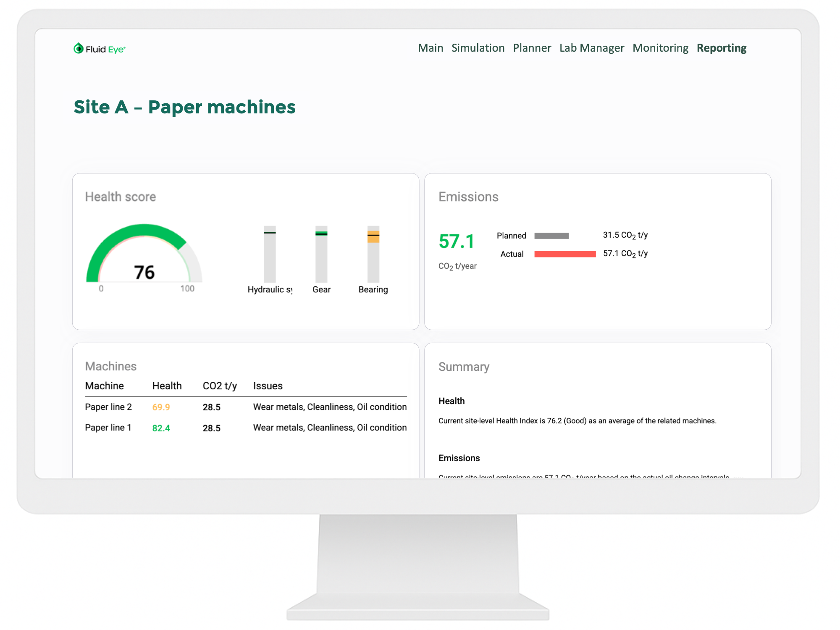This screenshot has width=840, height=630.
Task: Open the Planner menu item
Action: pos(532,48)
